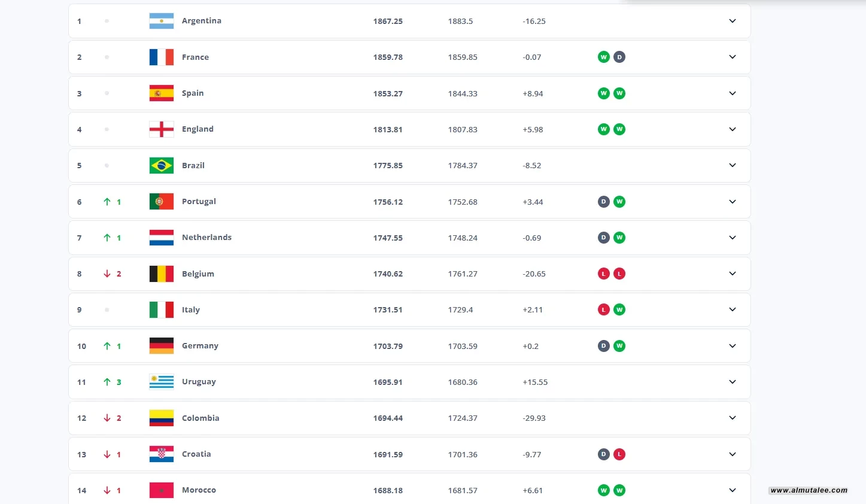866x504 pixels.
Task: Open the Morocco row dropdown chevron
Action: click(733, 490)
